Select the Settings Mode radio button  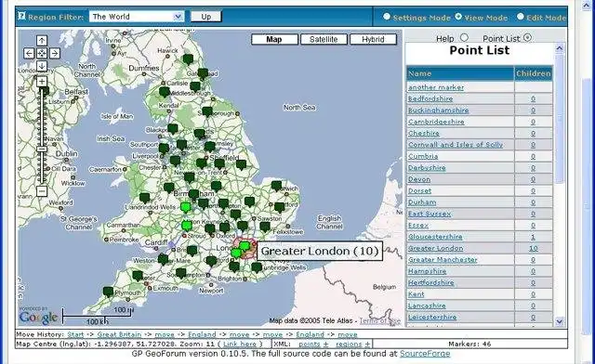[x=387, y=17]
